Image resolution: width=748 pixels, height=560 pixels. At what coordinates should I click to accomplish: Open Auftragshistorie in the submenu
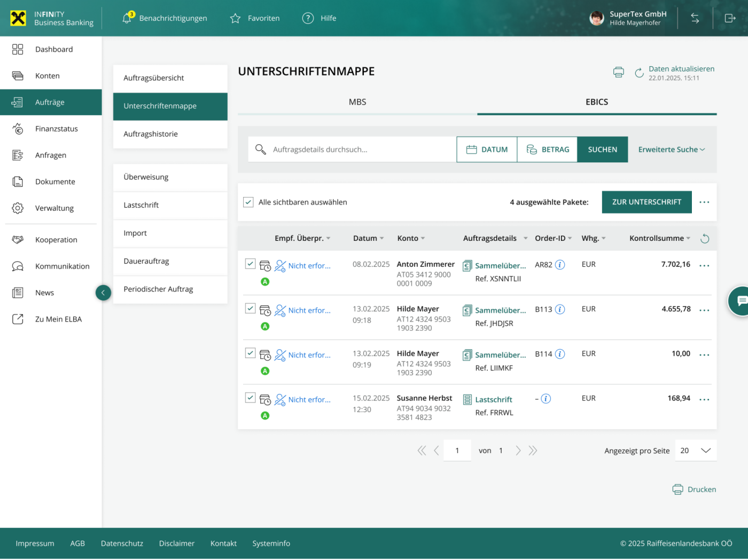click(151, 134)
